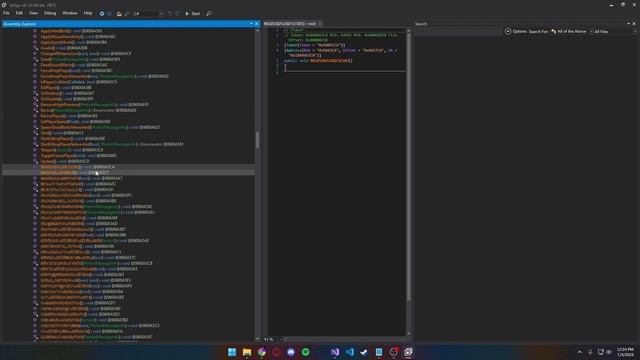Viewport: 640px width, 360px height.
Task: Open Discord from the taskbar
Action: (291, 352)
